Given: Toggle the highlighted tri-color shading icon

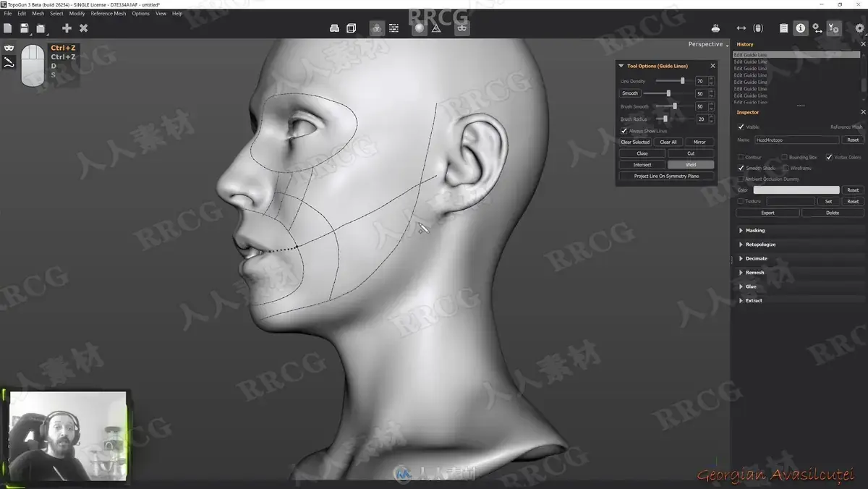Looking at the screenshot, I should pyautogui.click(x=377, y=28).
